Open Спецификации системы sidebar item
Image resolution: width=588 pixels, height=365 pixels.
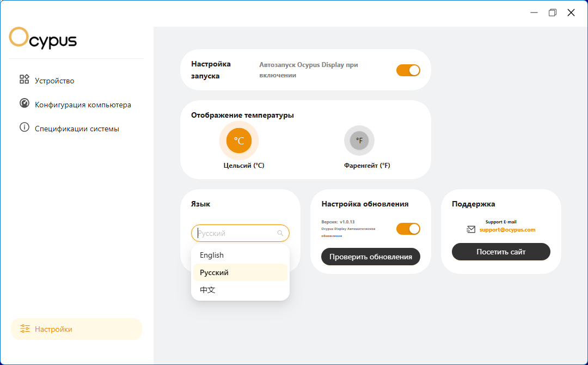pos(77,128)
